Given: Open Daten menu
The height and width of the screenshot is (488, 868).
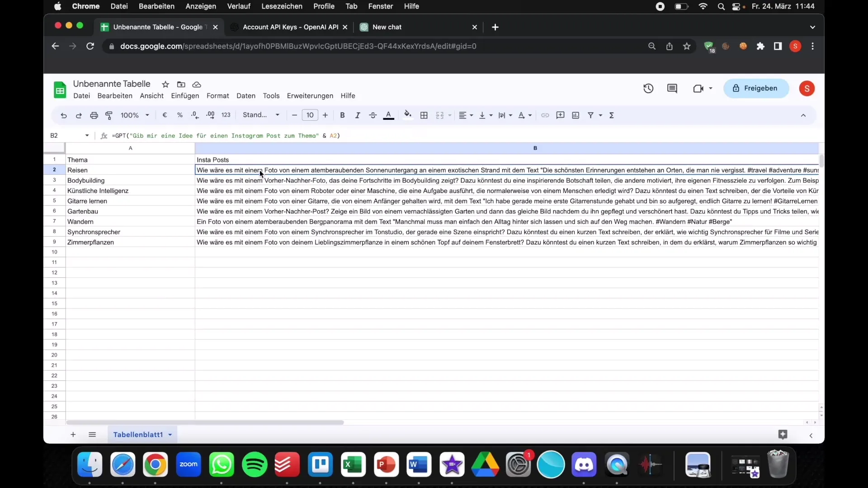Looking at the screenshot, I should 246,96.
